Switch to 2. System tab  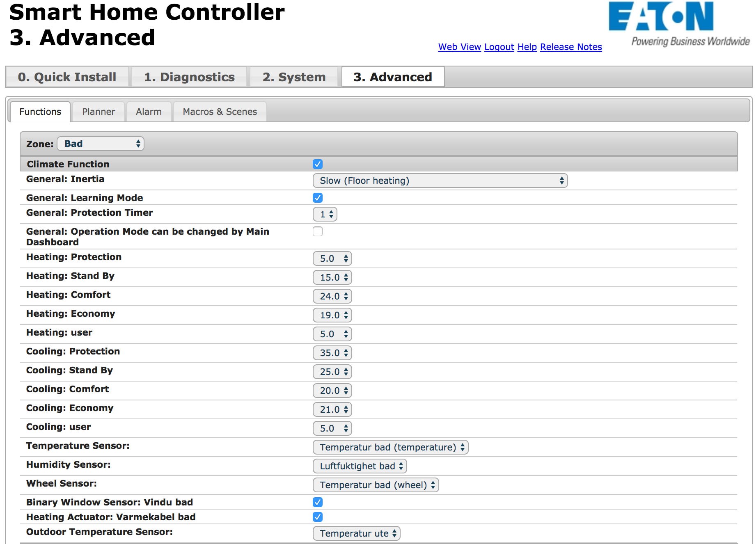[294, 77]
